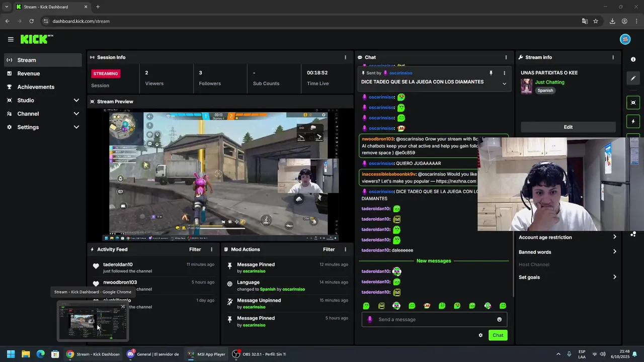Expand the Studio sidebar section chevron
Screen dimensions: 644x362
(76, 101)
